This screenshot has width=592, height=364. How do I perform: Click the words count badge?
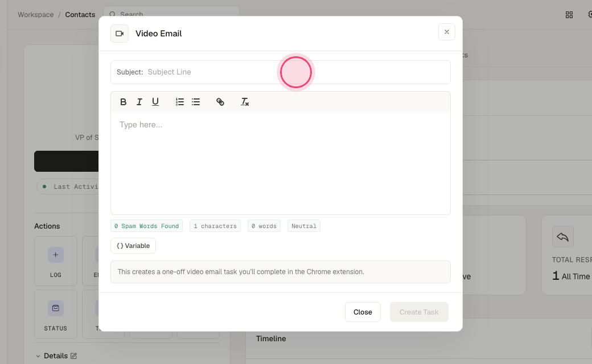coord(264,226)
